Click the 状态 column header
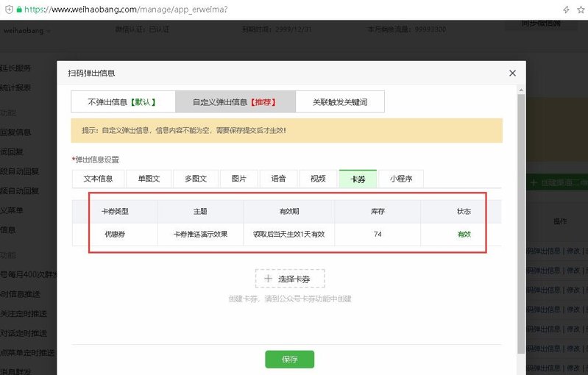This screenshot has width=588, height=375. click(464, 211)
